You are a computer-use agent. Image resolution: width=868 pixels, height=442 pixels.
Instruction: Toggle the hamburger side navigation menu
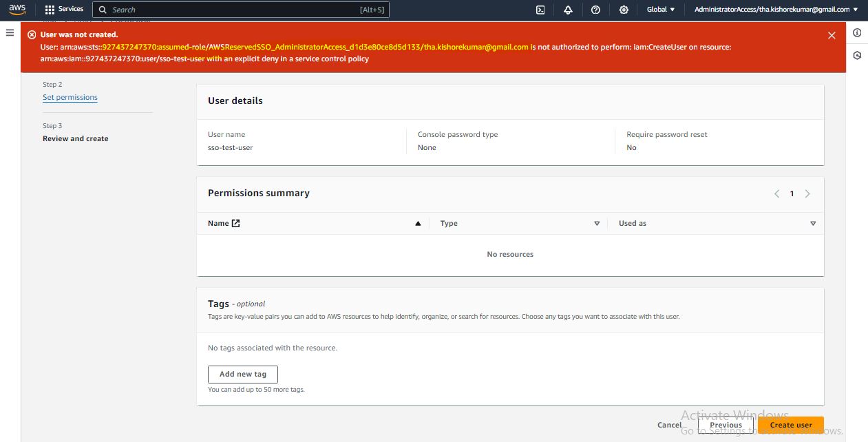(x=10, y=33)
